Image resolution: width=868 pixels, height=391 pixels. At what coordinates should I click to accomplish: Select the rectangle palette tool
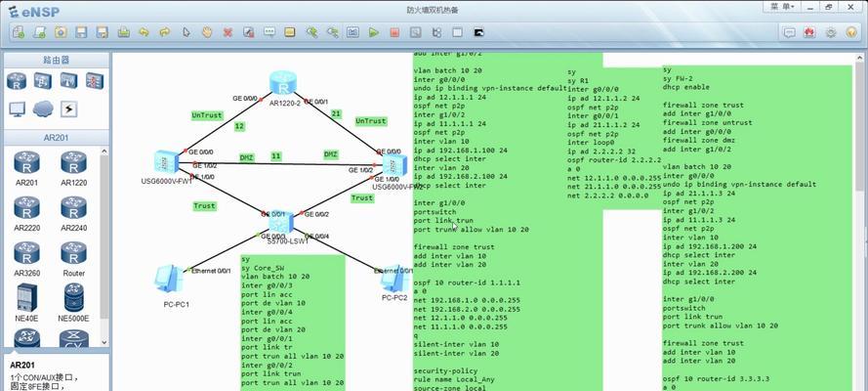[290, 32]
